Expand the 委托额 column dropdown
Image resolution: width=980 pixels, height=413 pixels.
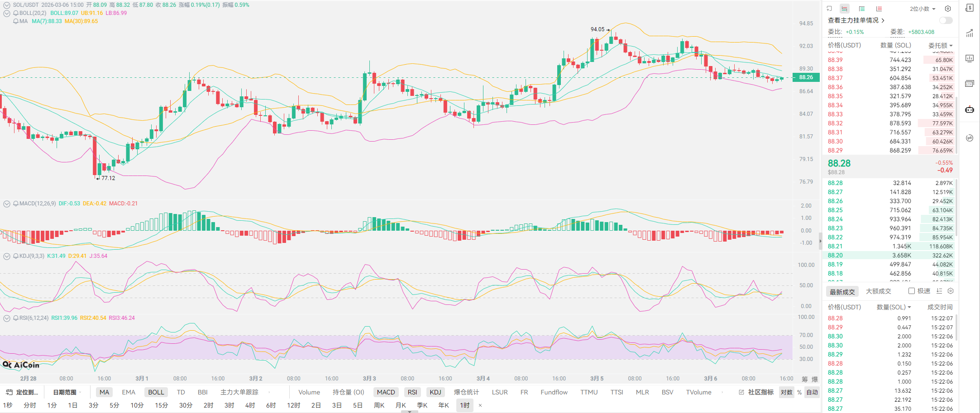[x=940, y=45]
